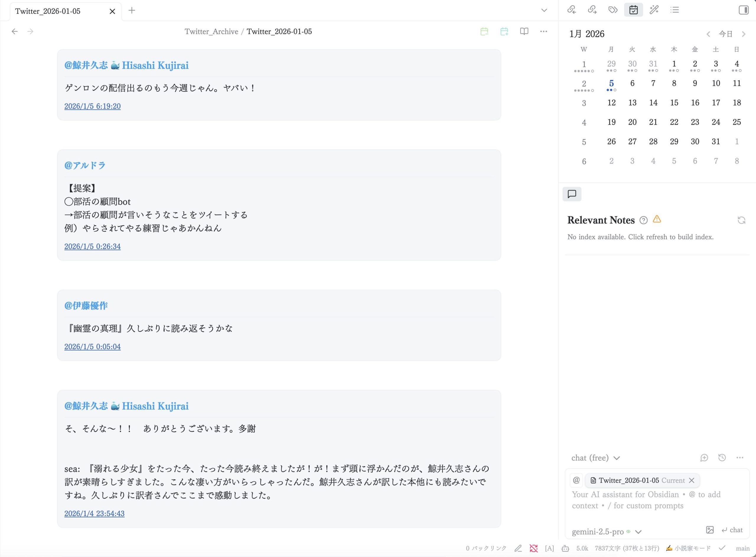Open the outline list icon
Viewport: 756px width, 557px height.
[x=674, y=10]
